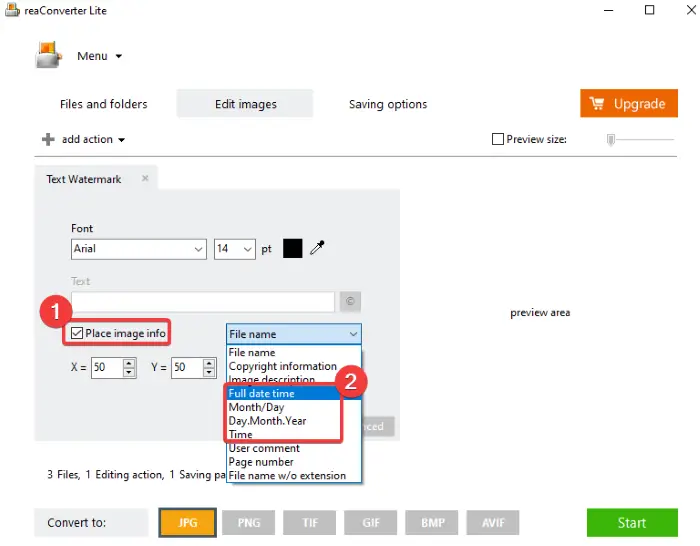Minimize the reaConverter Lite window
Image resolution: width=700 pixels, height=546 pixels.
[x=608, y=10]
